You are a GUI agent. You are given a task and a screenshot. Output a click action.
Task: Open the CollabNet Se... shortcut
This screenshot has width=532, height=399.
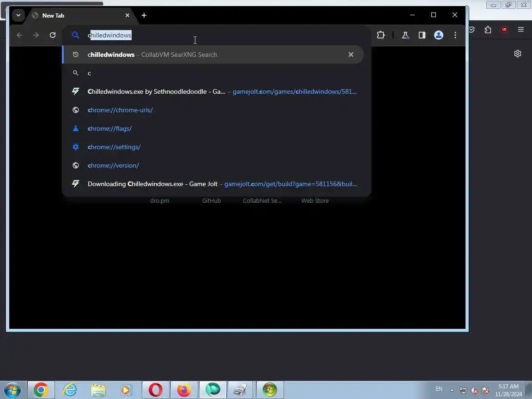pos(262,200)
